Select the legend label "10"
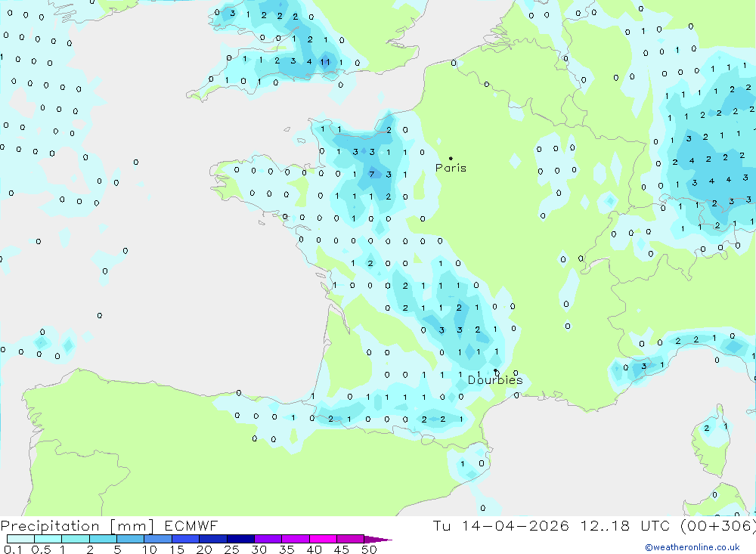This screenshot has height=554, width=756. coord(150,549)
